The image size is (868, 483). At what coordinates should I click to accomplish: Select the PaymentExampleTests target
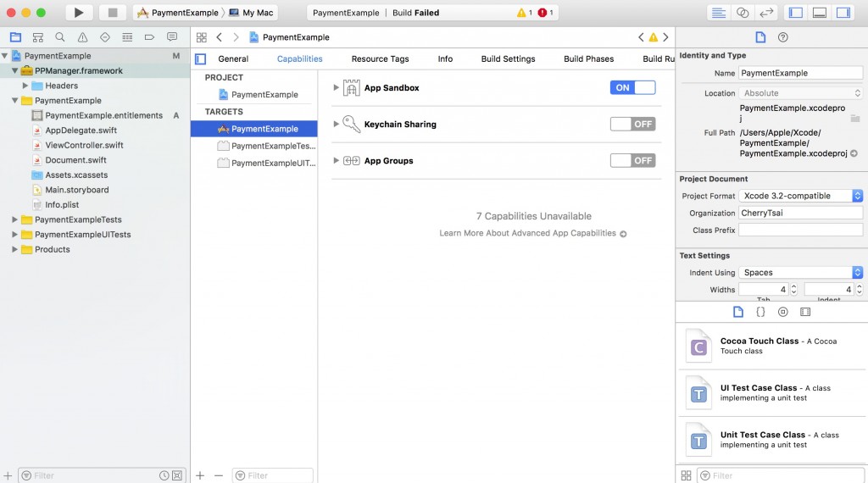click(x=267, y=146)
